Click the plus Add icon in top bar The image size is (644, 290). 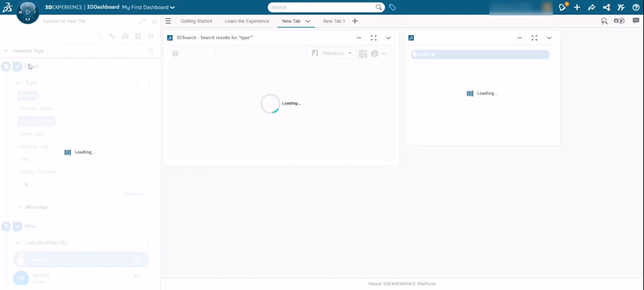[x=577, y=7]
